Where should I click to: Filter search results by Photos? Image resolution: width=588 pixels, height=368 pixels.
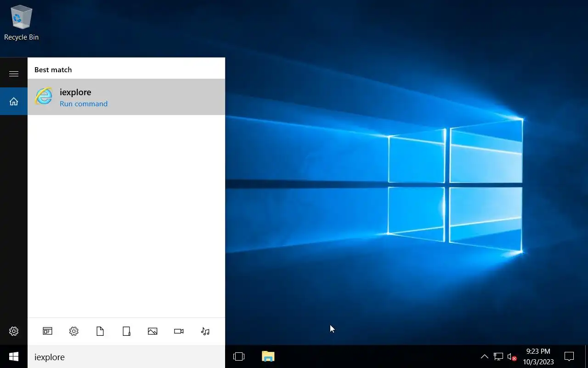pos(153,331)
